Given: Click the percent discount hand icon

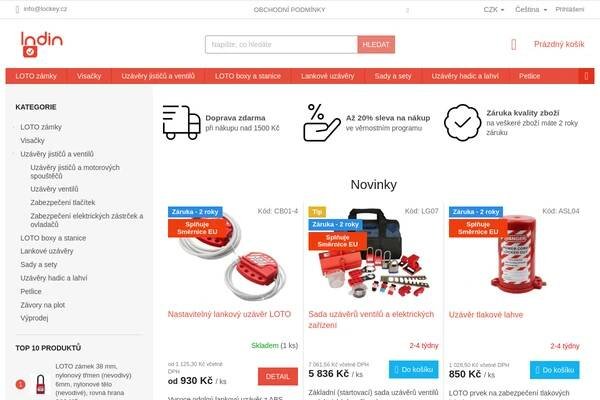Looking at the screenshot, I should 322,122.
